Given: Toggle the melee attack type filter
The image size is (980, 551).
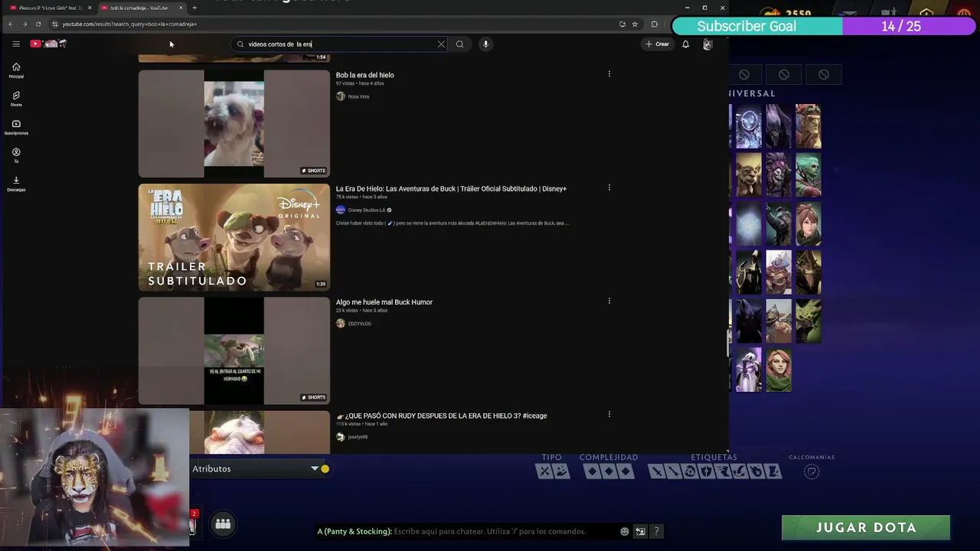Looking at the screenshot, I should click(544, 471).
